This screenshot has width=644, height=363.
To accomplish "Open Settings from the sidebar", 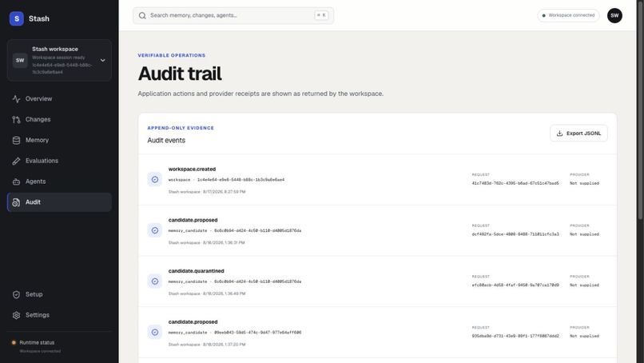I will [x=59, y=315].
